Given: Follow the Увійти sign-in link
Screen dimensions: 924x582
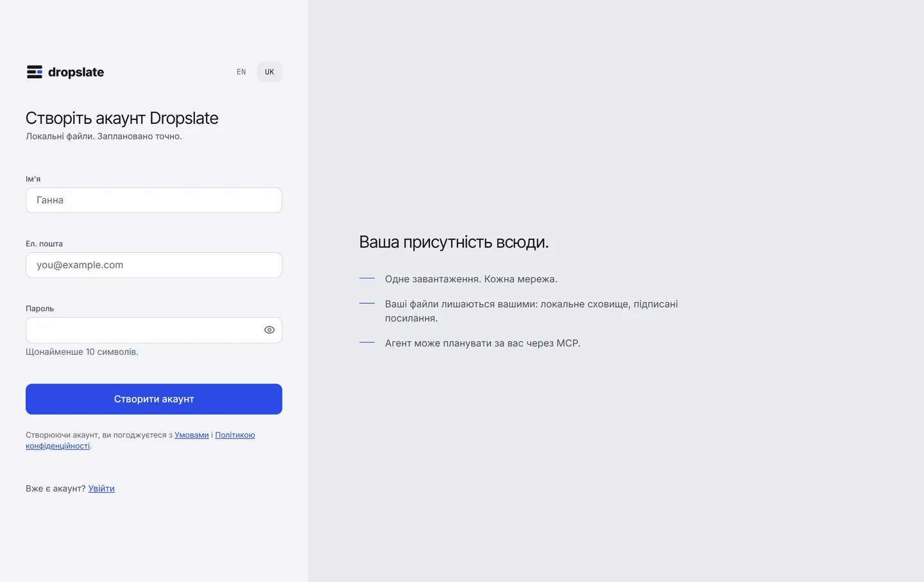Looking at the screenshot, I should coord(101,488).
